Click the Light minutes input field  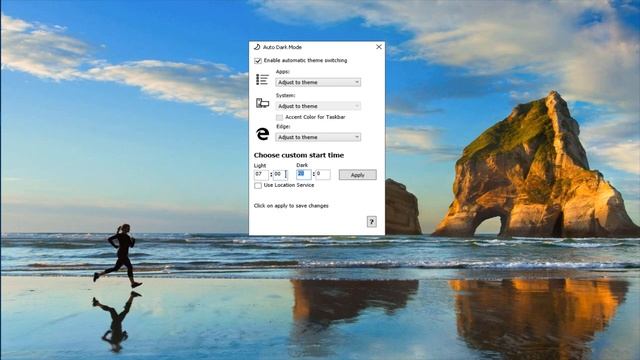click(x=280, y=175)
